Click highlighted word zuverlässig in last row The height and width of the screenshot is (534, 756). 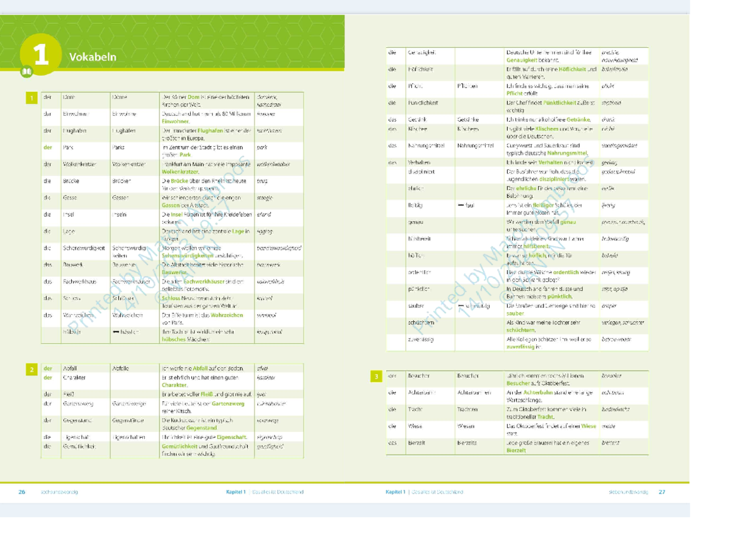pos(520,346)
